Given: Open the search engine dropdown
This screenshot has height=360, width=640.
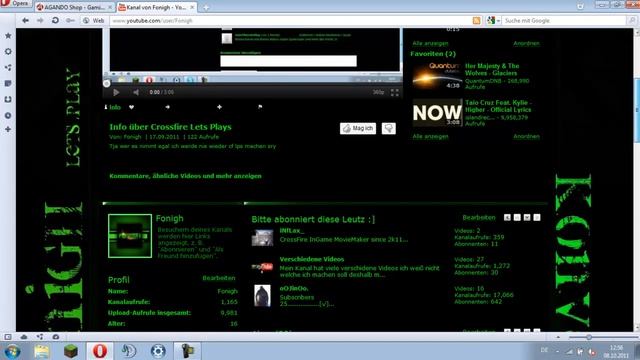Looking at the screenshot, I should [493, 20].
